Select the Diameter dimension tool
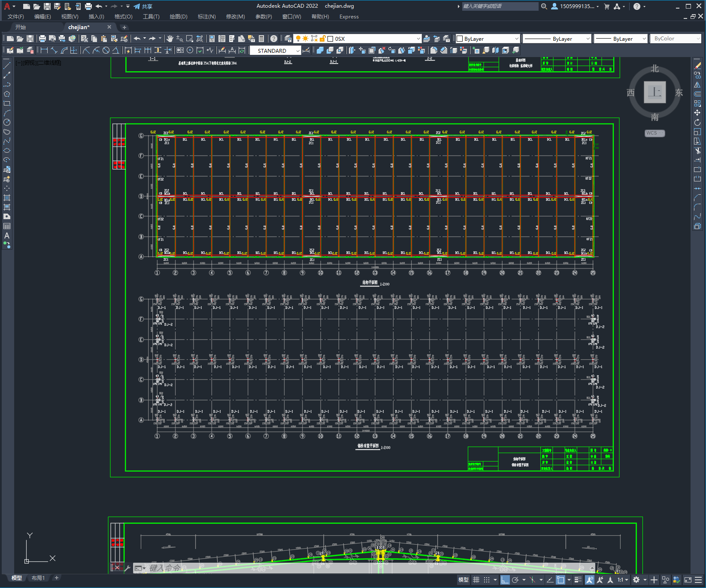Image resolution: width=706 pixels, height=588 pixels. (x=106, y=50)
